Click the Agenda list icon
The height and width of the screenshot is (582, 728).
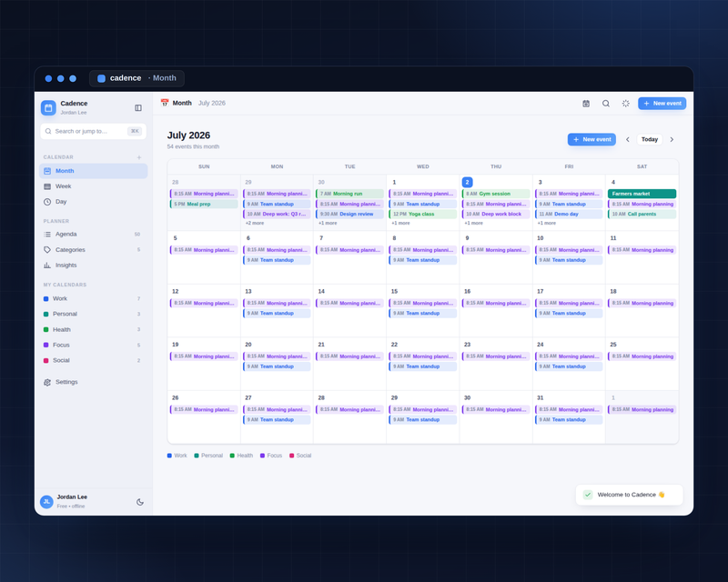[47, 235]
